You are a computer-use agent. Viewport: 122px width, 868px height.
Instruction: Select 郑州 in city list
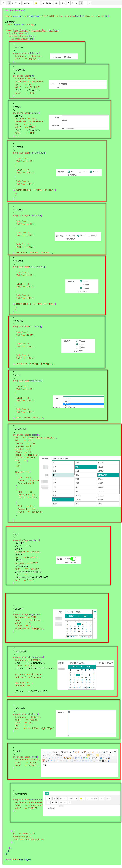85,463
